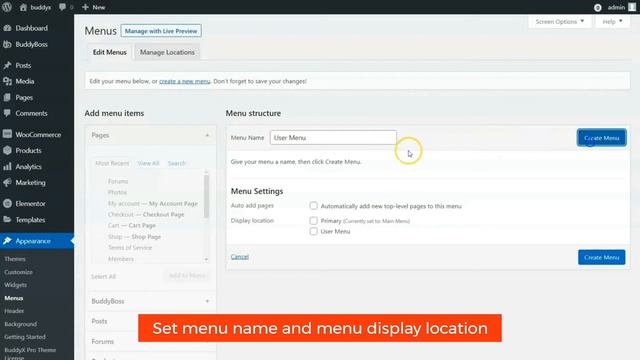Select Shop — Shop Page item
Screen dimensions: 640x360
(x=134, y=237)
